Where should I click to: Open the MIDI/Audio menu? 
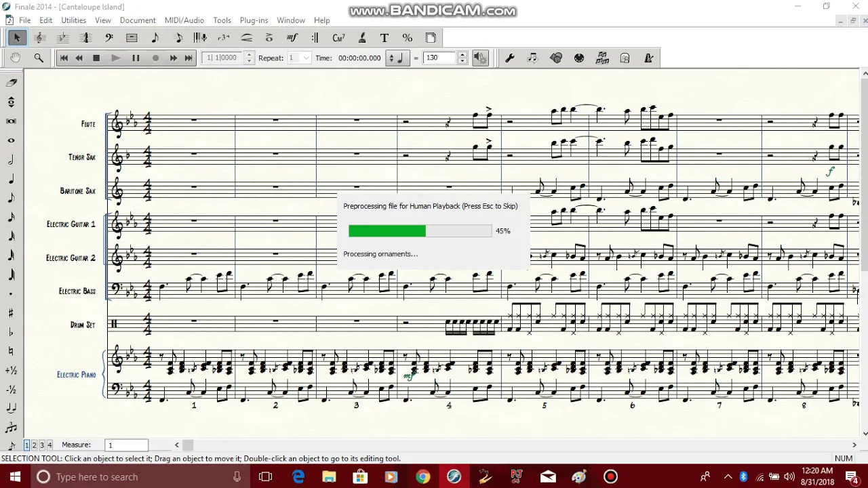pyautogui.click(x=184, y=20)
